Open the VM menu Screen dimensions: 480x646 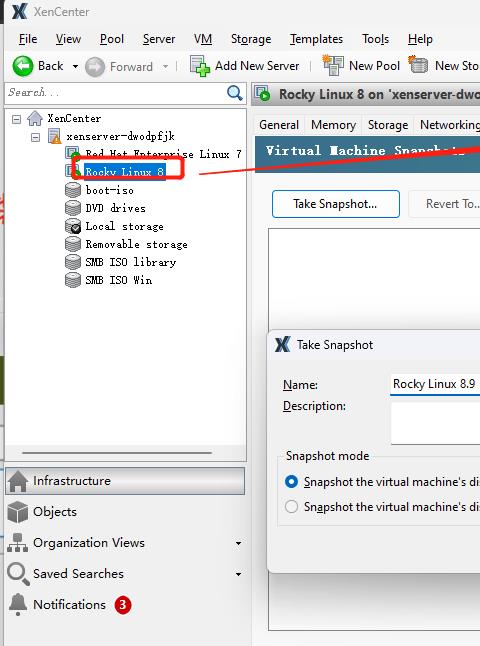[x=203, y=39]
